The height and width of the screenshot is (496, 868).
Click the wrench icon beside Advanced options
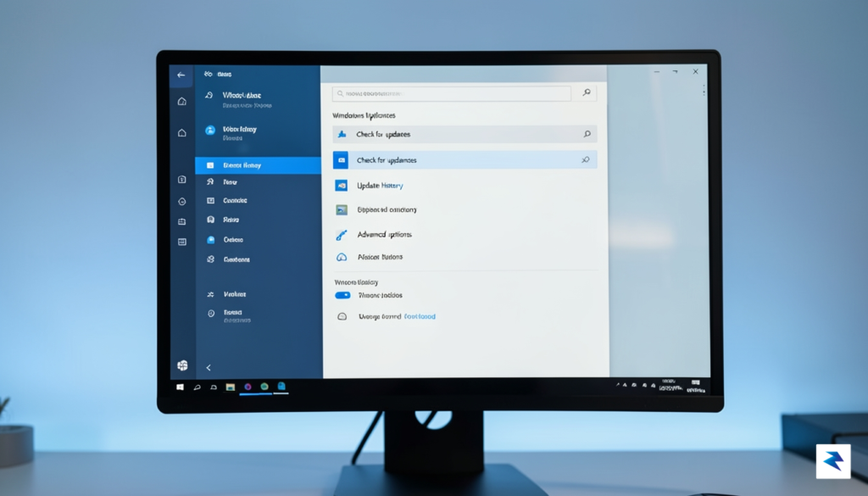[x=341, y=235]
